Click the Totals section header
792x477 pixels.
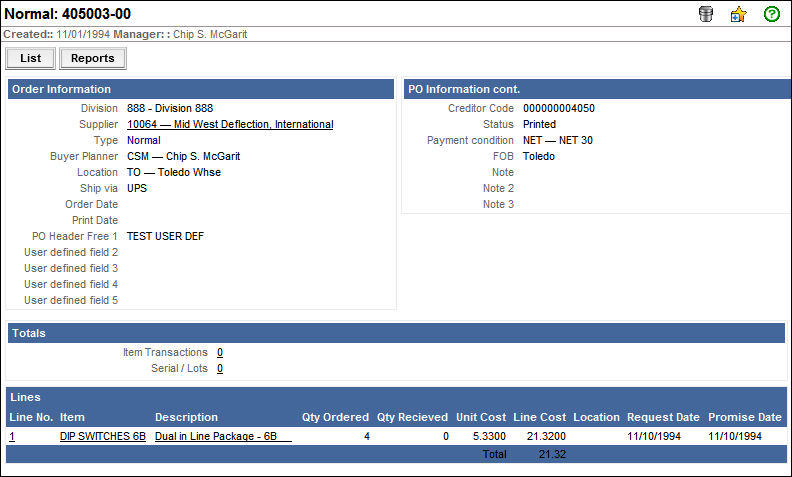29,333
